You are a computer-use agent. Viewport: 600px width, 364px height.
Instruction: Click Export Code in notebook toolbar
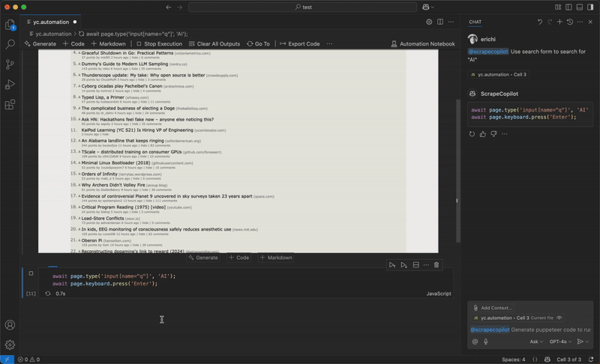[299, 43]
